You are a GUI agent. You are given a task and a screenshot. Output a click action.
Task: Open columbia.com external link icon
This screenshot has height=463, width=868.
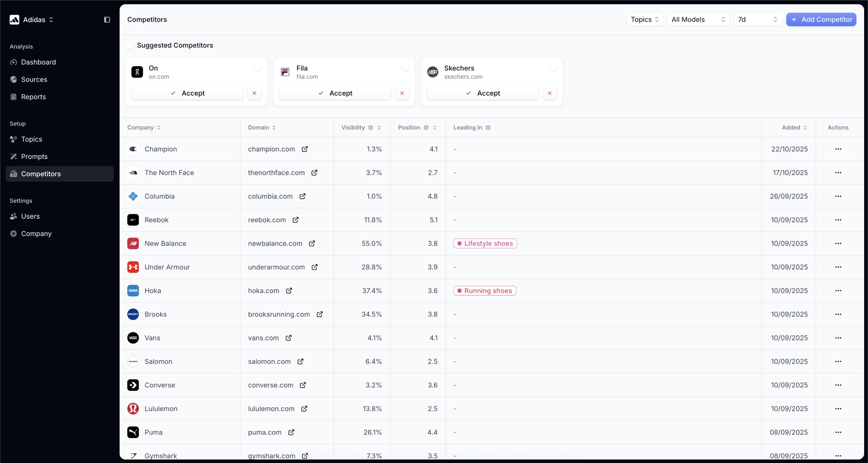(302, 196)
